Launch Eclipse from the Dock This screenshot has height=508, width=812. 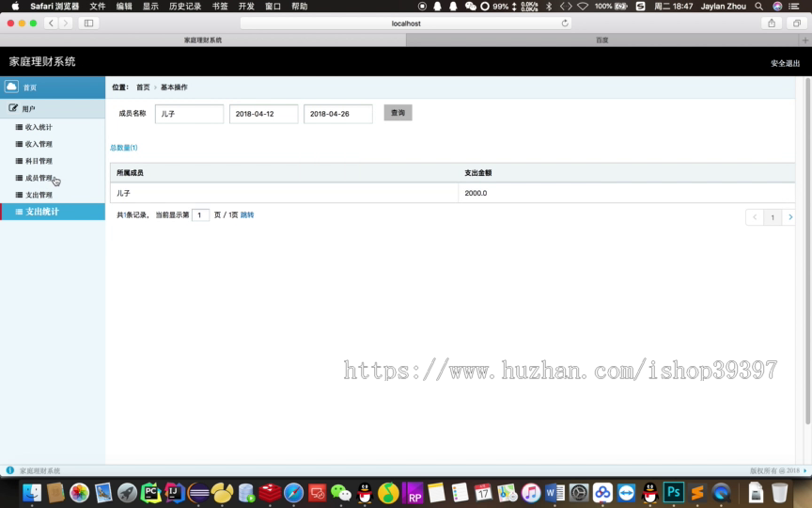pos(198,492)
